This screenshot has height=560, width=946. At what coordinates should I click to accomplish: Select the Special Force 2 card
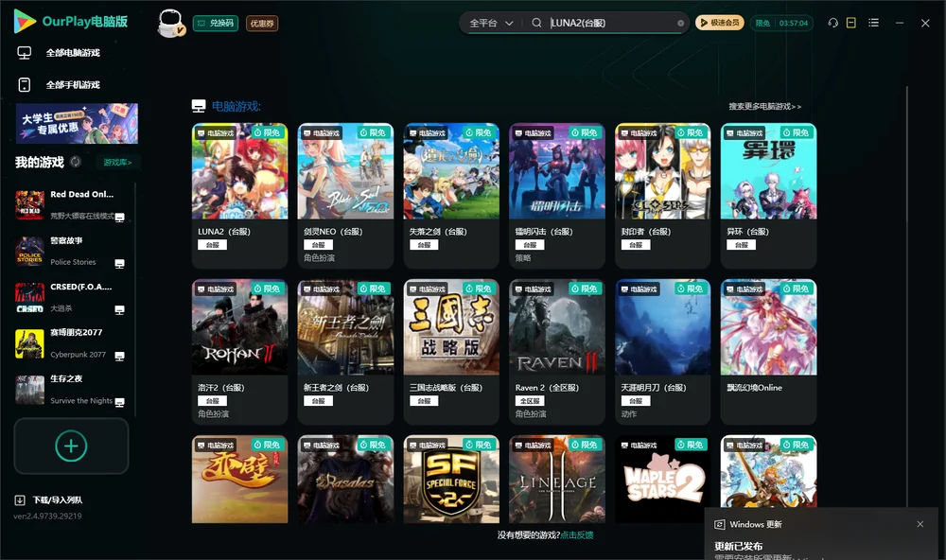[x=451, y=480]
